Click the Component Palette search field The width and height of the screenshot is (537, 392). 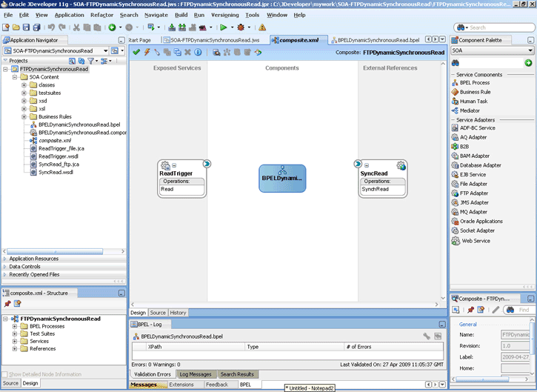(493, 62)
